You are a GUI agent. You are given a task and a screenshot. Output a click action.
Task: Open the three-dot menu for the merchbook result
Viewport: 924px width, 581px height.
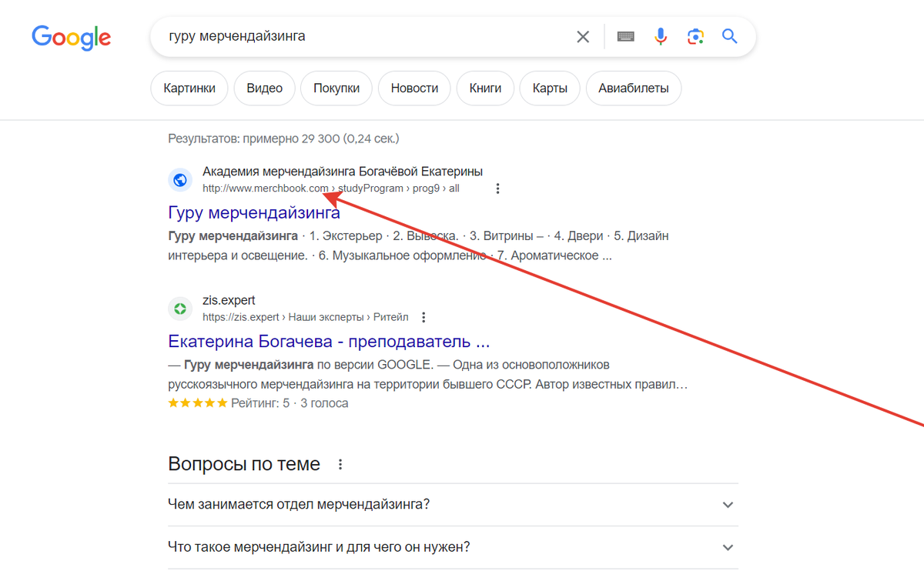(497, 188)
